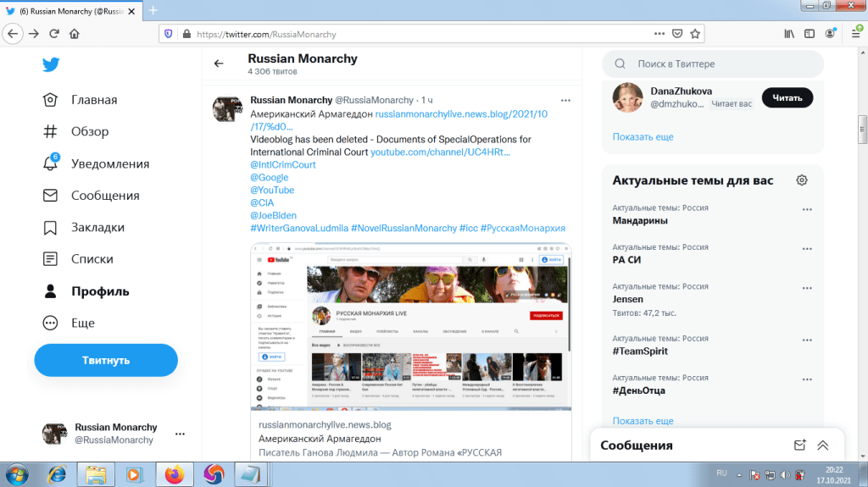Click Показать еще under trends

pyautogui.click(x=643, y=421)
